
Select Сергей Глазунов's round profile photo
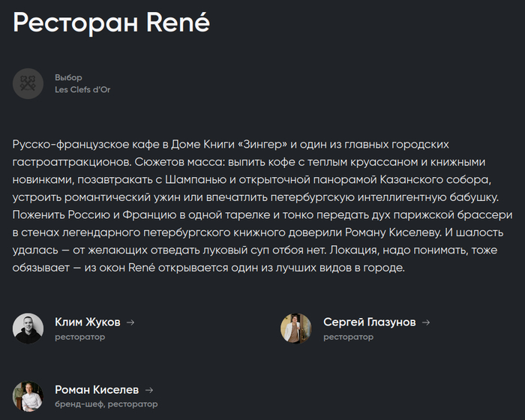[x=296, y=328]
